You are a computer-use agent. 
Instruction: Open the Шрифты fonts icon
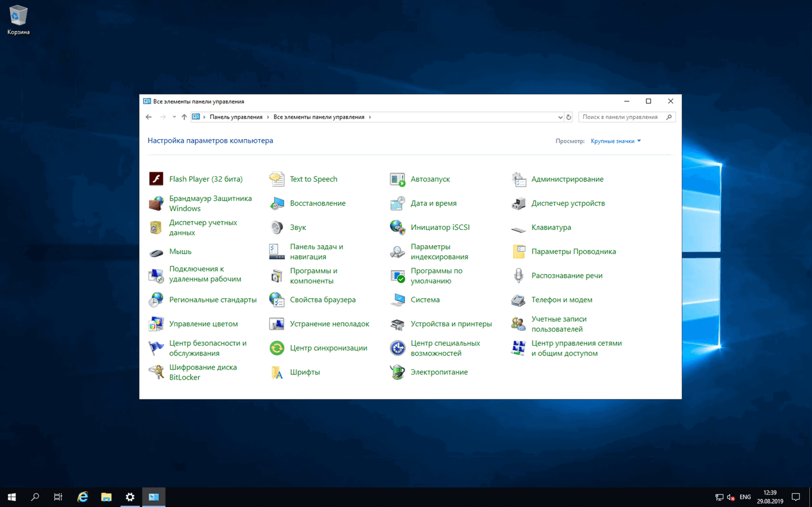click(x=277, y=372)
